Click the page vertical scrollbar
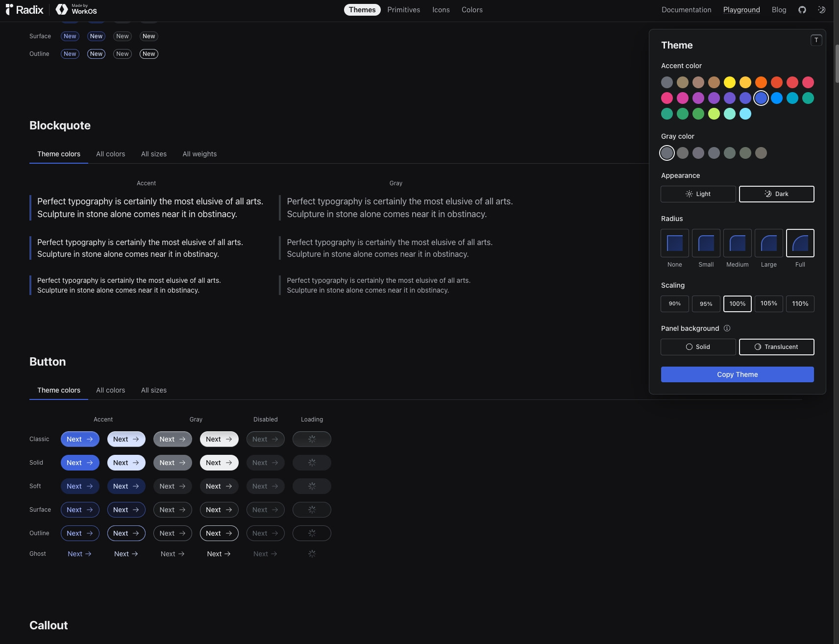Viewport: 839px width, 644px height. [x=837, y=64]
